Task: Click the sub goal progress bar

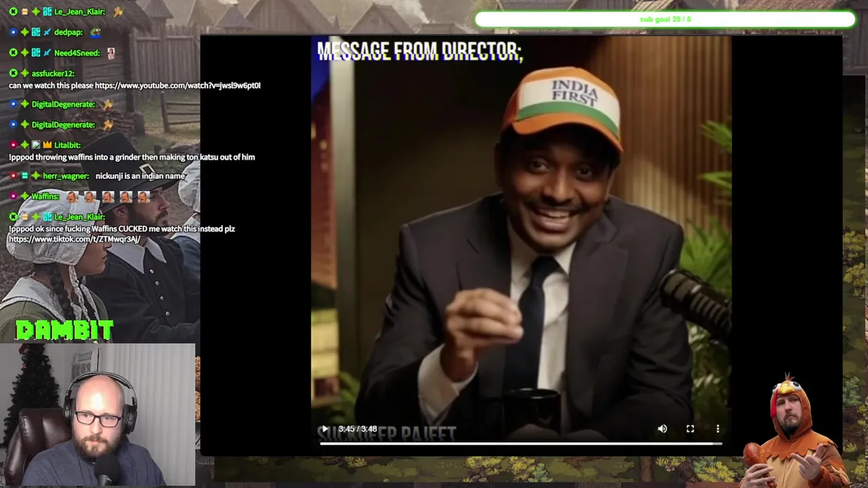Action: tap(665, 20)
